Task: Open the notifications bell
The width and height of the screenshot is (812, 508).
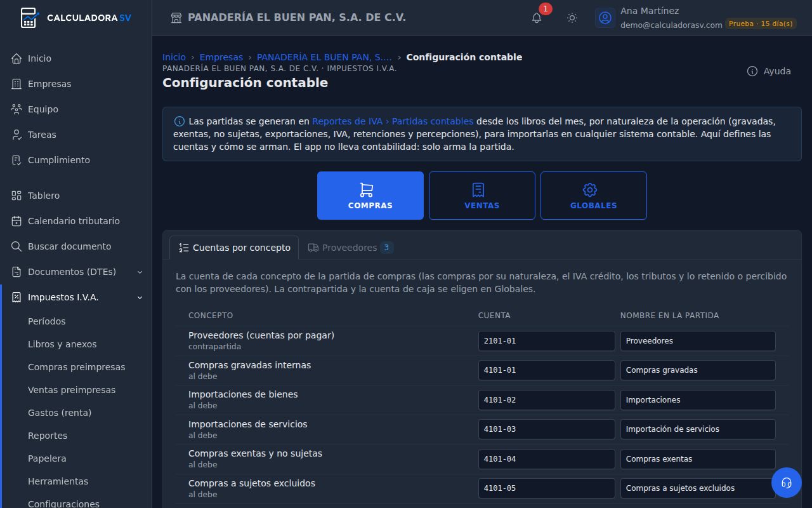Action: pyautogui.click(x=537, y=18)
